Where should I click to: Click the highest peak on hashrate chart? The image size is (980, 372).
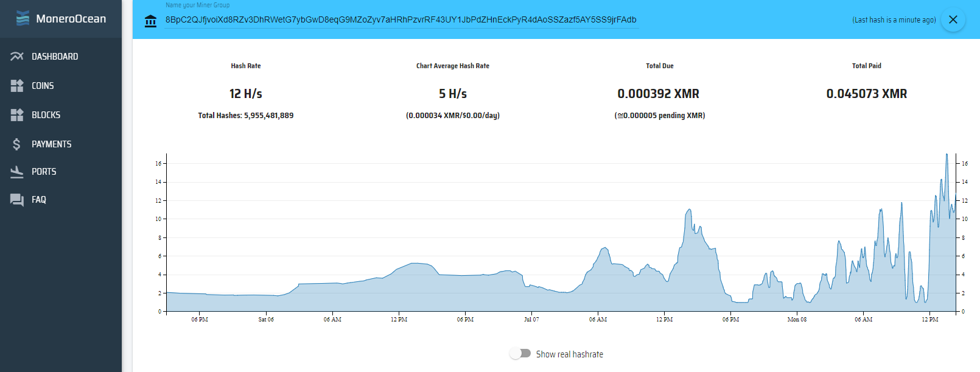point(947,155)
